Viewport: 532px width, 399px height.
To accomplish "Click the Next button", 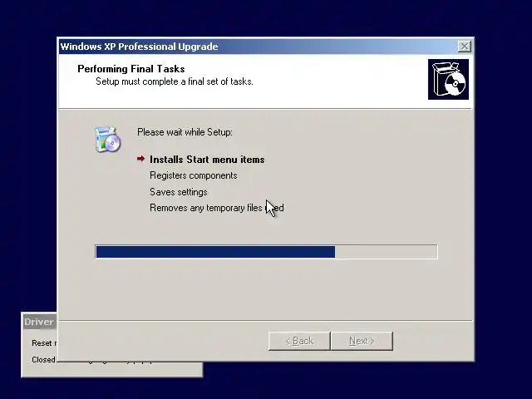I will (362, 341).
